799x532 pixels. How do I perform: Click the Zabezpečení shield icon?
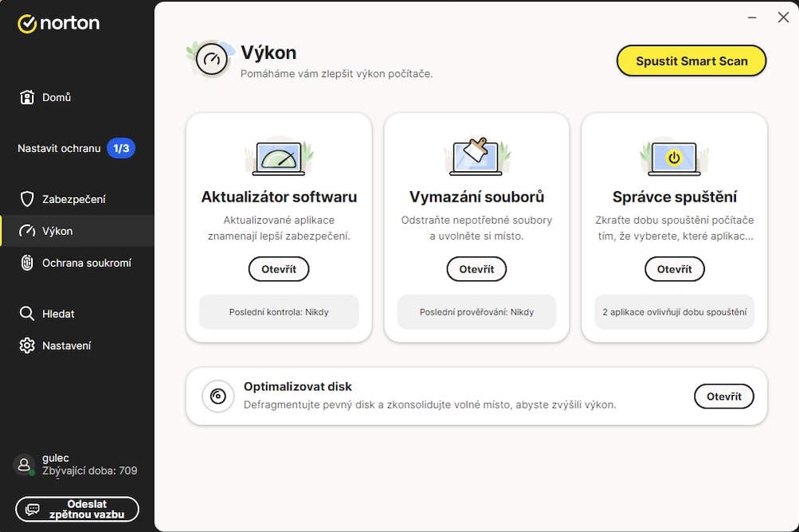(x=27, y=199)
